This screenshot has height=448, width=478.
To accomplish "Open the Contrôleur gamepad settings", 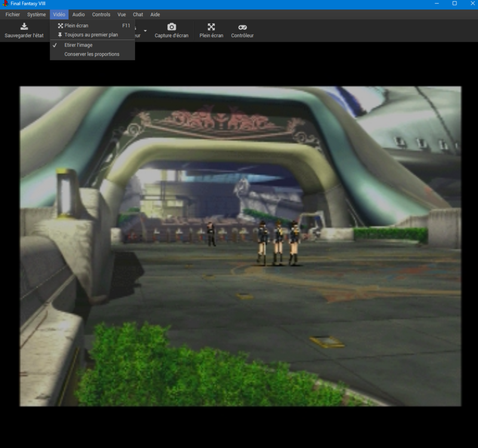I will click(242, 30).
